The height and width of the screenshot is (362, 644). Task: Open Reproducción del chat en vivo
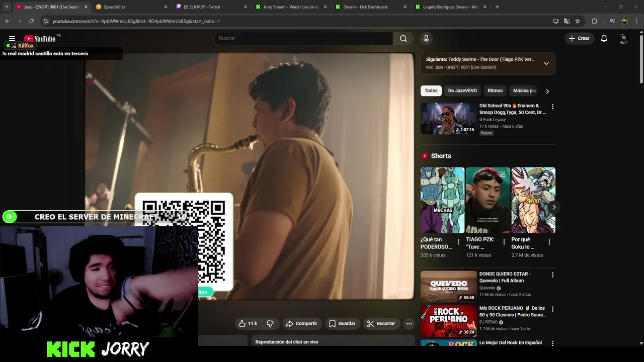click(287, 342)
